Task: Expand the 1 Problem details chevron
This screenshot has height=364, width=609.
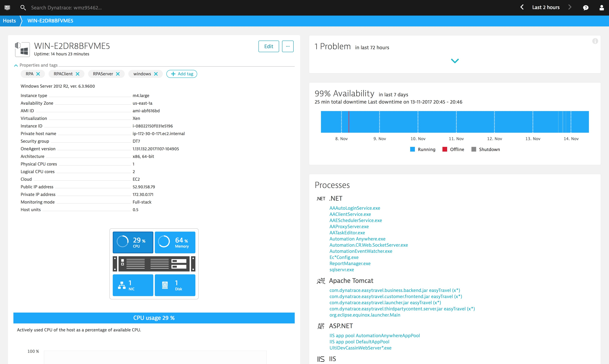Action: (455, 61)
